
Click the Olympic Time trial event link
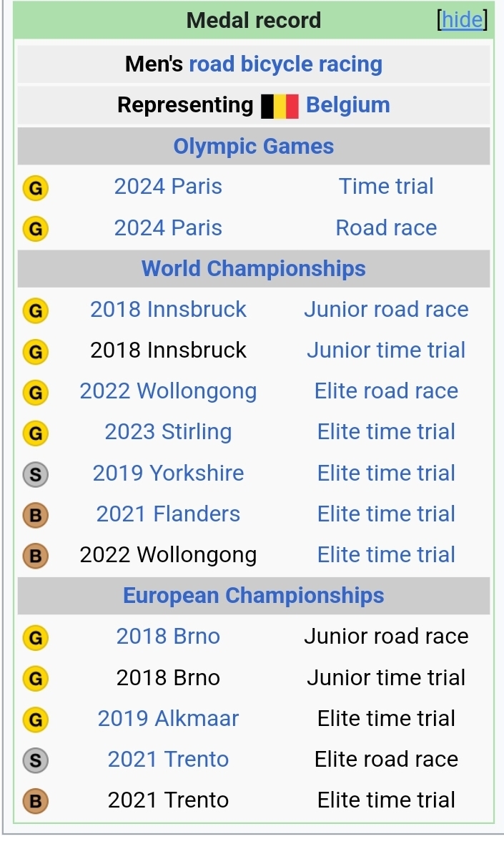pos(386,187)
